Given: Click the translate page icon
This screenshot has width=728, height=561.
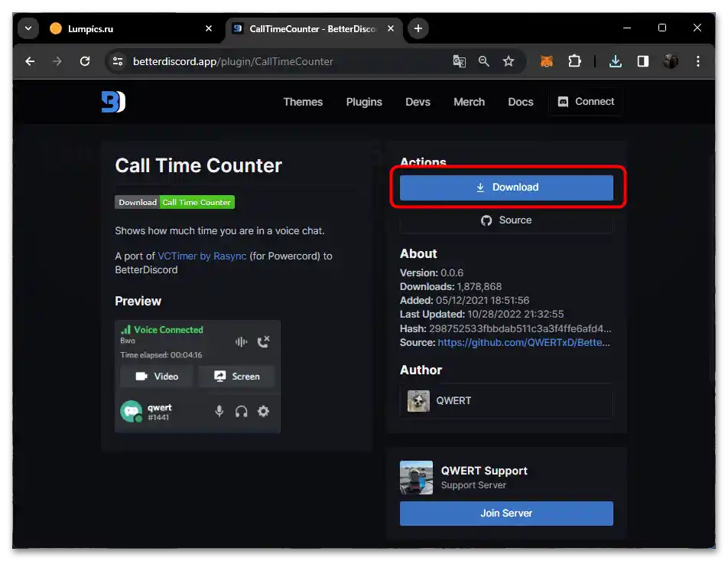Looking at the screenshot, I should pyautogui.click(x=459, y=61).
